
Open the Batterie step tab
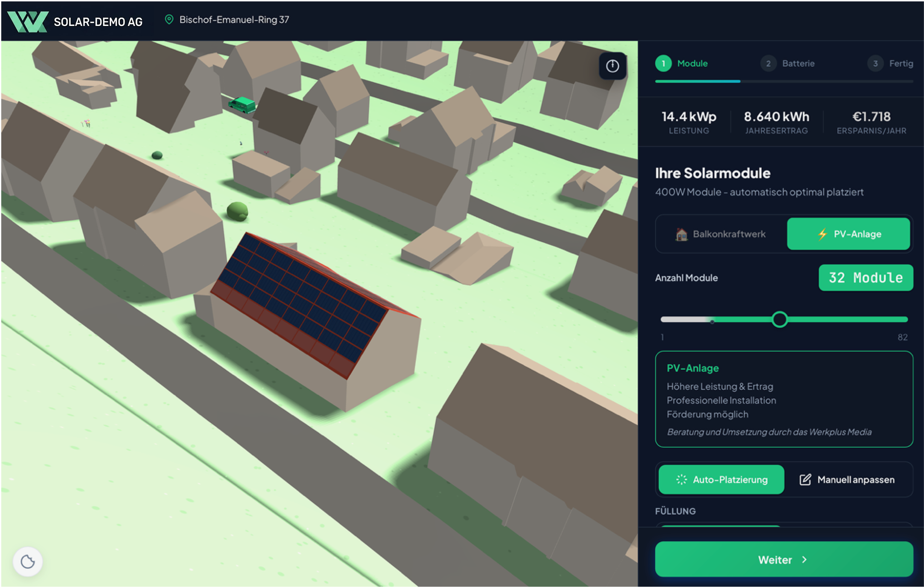click(787, 64)
